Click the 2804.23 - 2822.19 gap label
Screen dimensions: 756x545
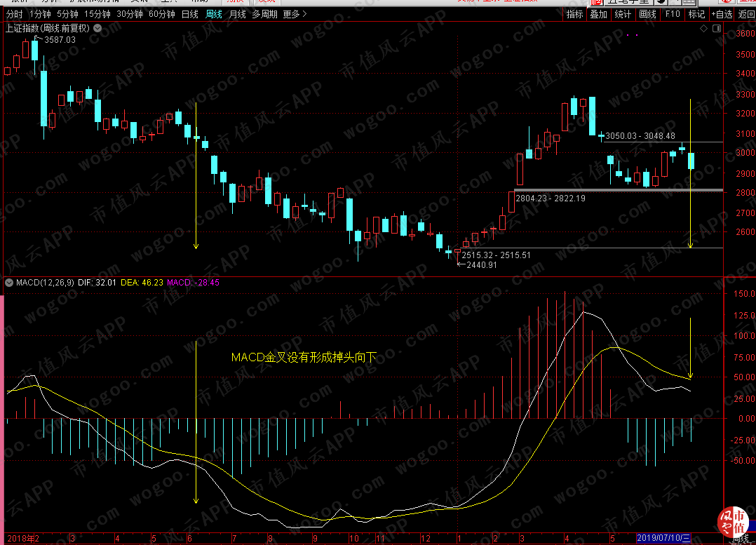pos(550,199)
